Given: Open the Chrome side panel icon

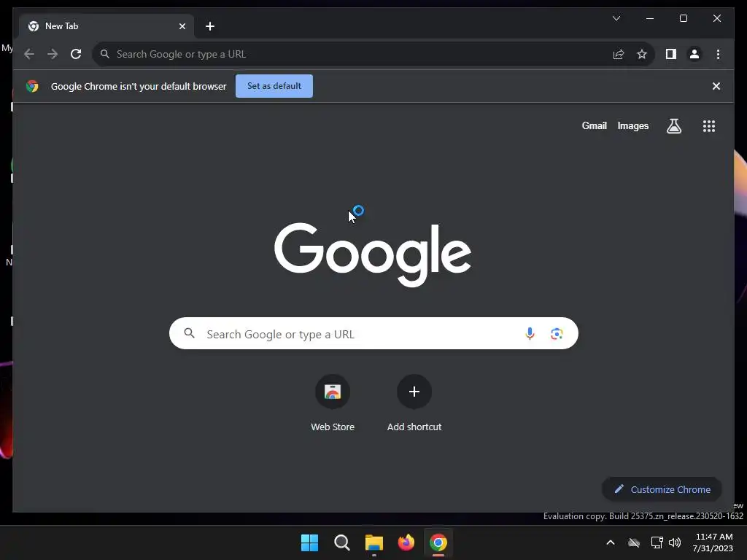Looking at the screenshot, I should [671, 54].
